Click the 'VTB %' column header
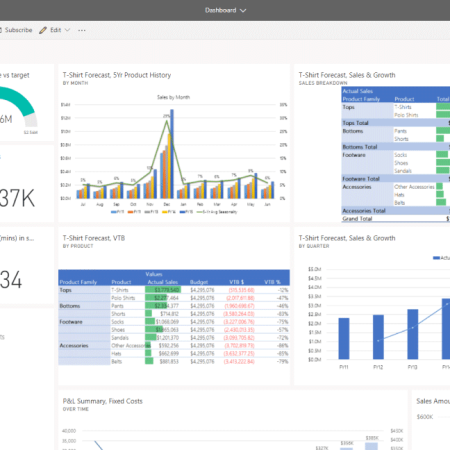 pyautogui.click(x=273, y=282)
